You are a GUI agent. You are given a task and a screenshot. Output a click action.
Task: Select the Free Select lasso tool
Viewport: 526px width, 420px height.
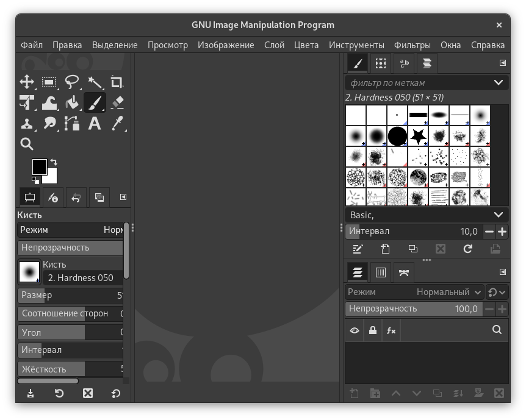pyautogui.click(x=72, y=82)
